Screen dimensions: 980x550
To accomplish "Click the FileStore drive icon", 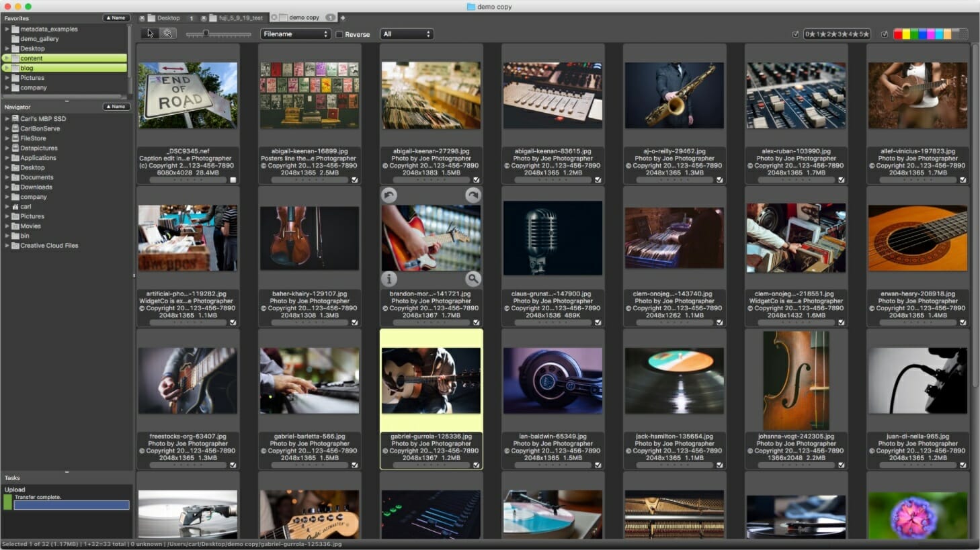I will click(15, 138).
